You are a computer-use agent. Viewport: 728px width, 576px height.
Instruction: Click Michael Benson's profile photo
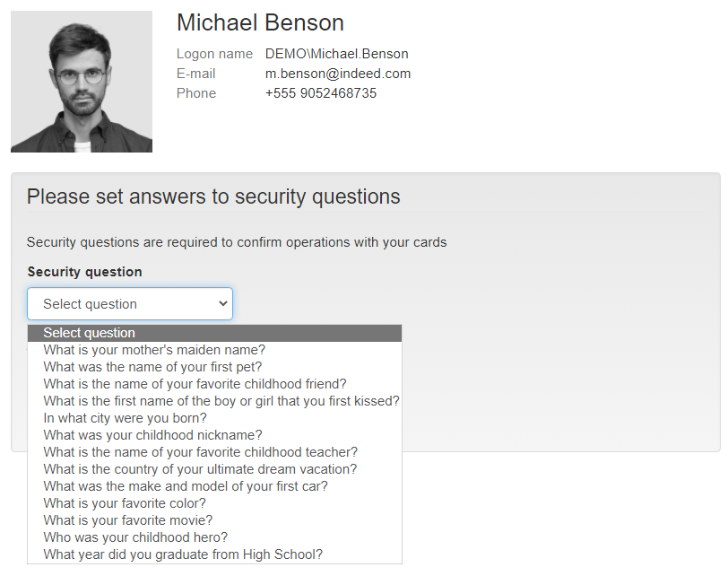point(82,82)
